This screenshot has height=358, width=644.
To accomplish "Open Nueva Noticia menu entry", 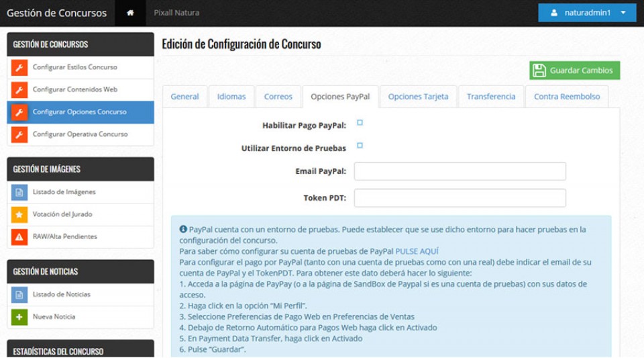I will pyautogui.click(x=80, y=317).
